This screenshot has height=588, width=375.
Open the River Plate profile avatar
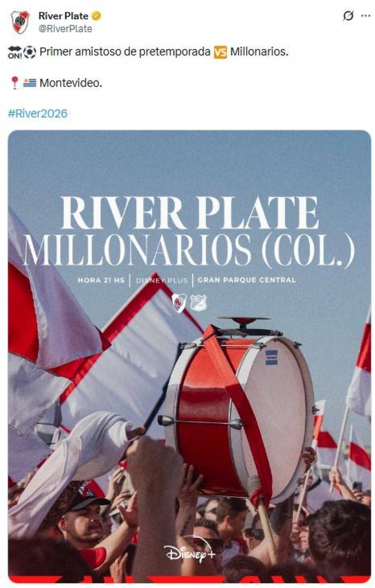(x=20, y=22)
